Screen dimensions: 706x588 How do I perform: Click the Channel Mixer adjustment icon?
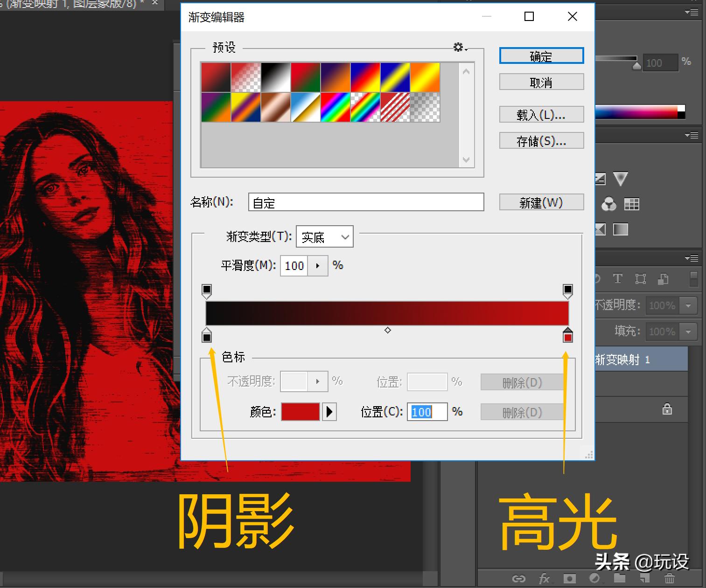tap(608, 204)
